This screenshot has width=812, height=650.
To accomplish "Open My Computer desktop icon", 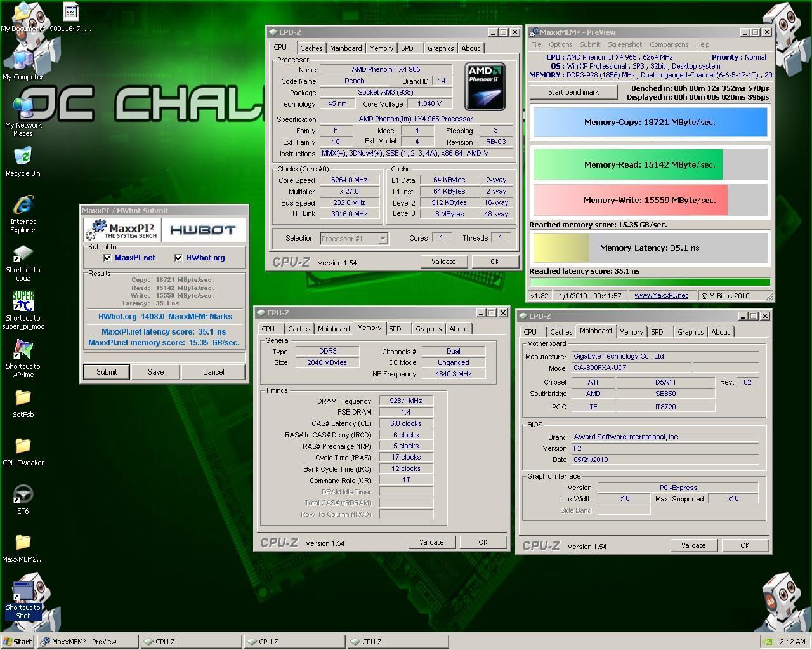I will coord(23,63).
